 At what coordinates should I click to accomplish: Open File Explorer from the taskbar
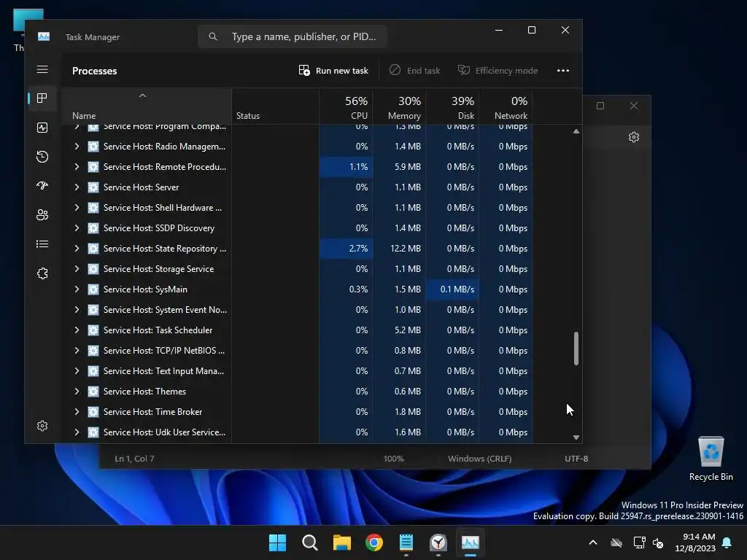click(342, 542)
